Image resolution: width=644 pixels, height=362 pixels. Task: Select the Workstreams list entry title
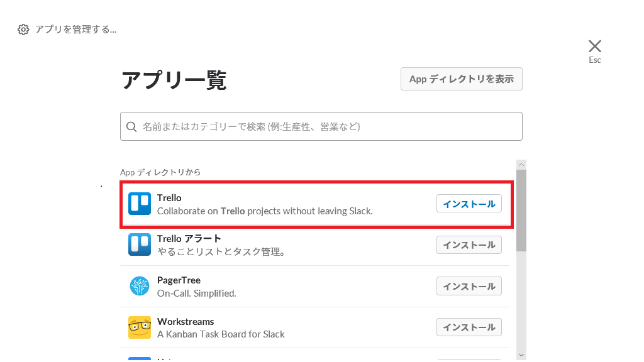point(186,322)
